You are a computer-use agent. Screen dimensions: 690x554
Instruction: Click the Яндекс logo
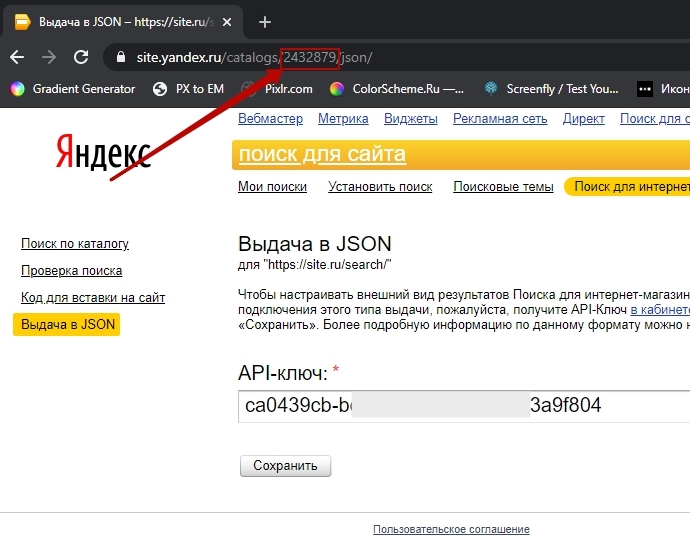(x=103, y=153)
